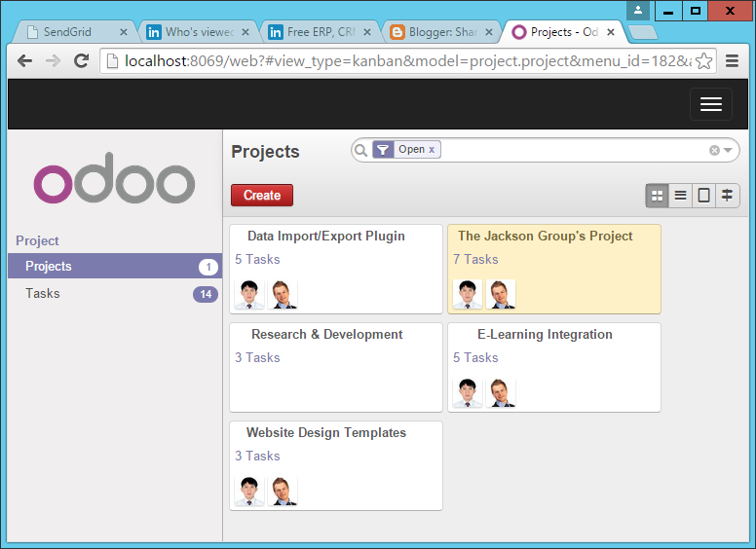Click dark-haired member avatar on Jackson Group's Project
The width and height of the screenshot is (756, 549).
[468, 294]
